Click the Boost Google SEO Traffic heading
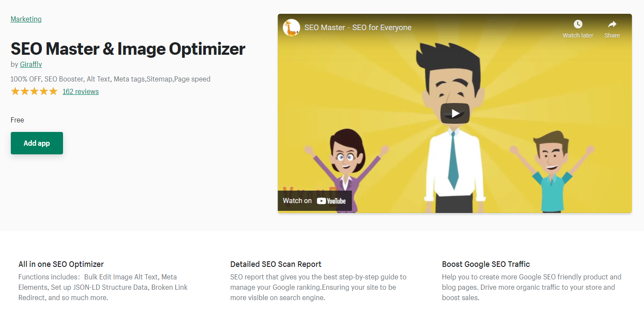 486,264
